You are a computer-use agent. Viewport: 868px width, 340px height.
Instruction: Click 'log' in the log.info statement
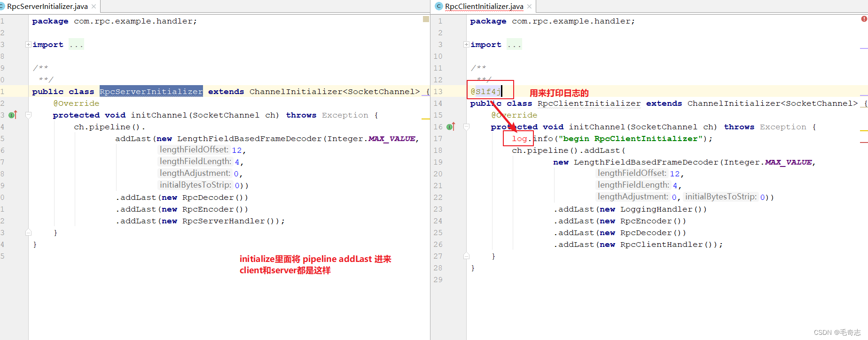click(519, 139)
